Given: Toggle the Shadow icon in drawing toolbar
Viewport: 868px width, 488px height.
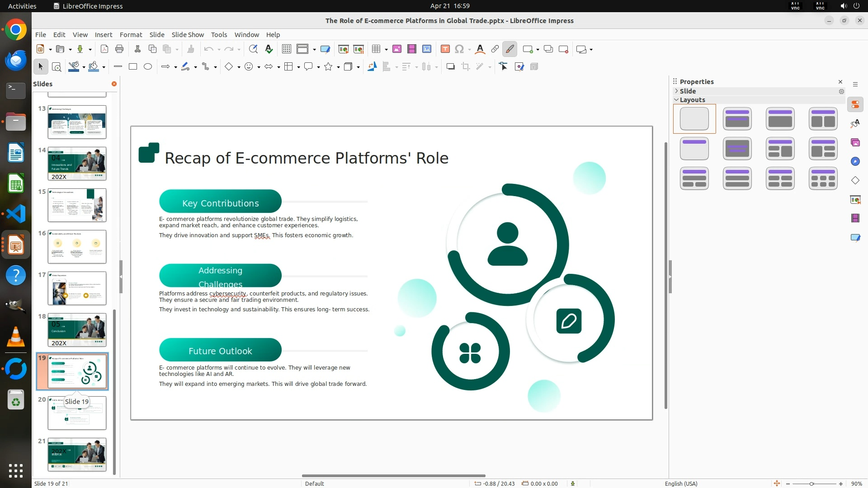Looking at the screenshot, I should pyautogui.click(x=450, y=67).
